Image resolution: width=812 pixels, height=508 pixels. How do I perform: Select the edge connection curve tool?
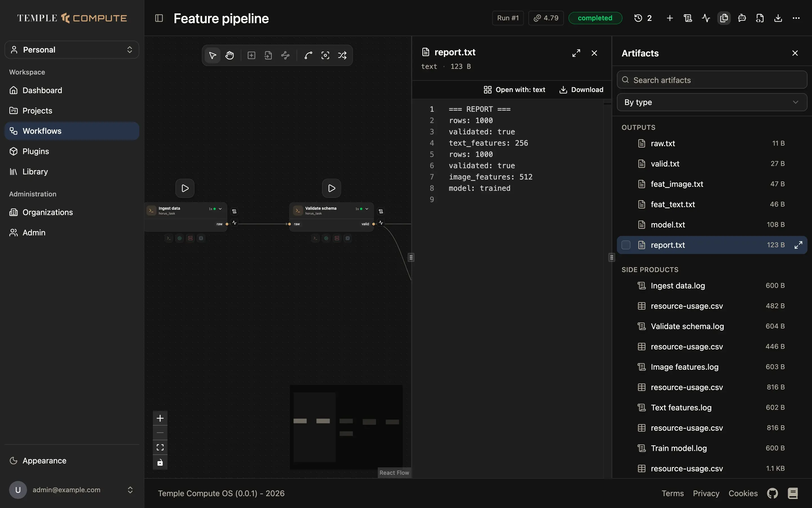click(308, 55)
